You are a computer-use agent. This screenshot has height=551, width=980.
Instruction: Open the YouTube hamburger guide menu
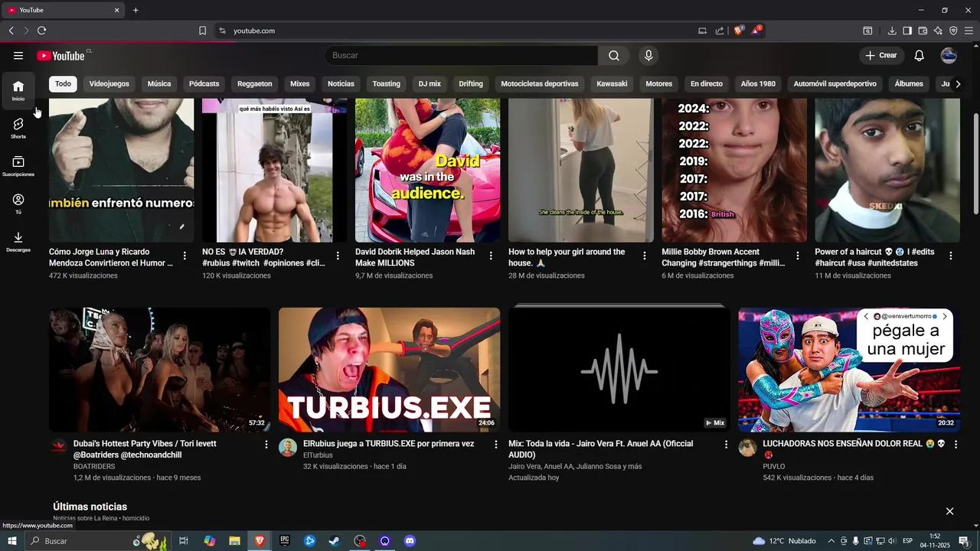click(x=18, y=56)
